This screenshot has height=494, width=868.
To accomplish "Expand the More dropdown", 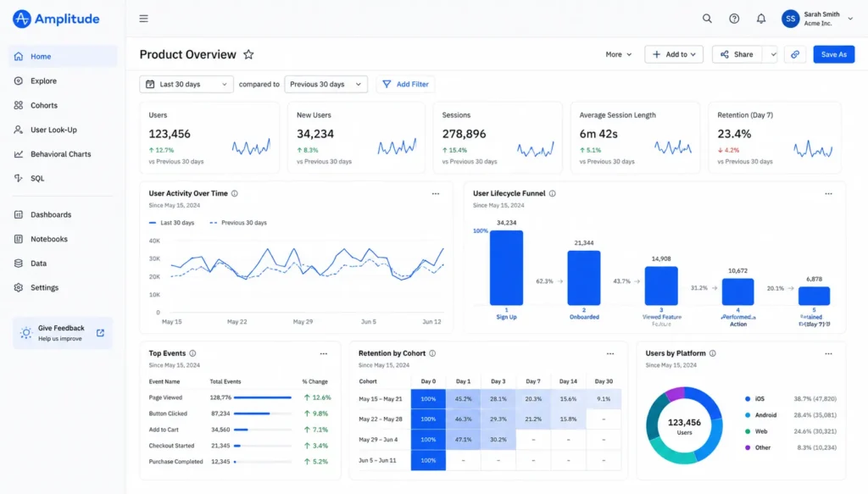I will click(618, 54).
